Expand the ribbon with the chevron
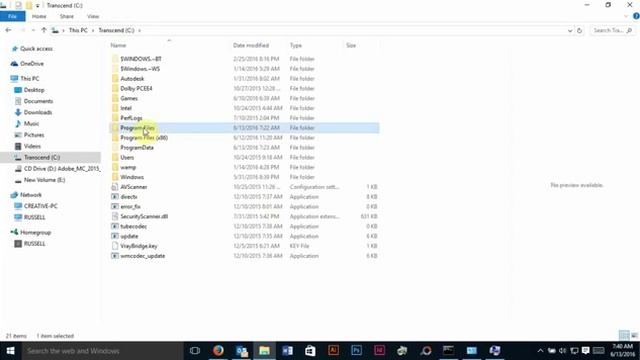Image resolution: width=640 pixels, height=360 pixels. click(626, 16)
